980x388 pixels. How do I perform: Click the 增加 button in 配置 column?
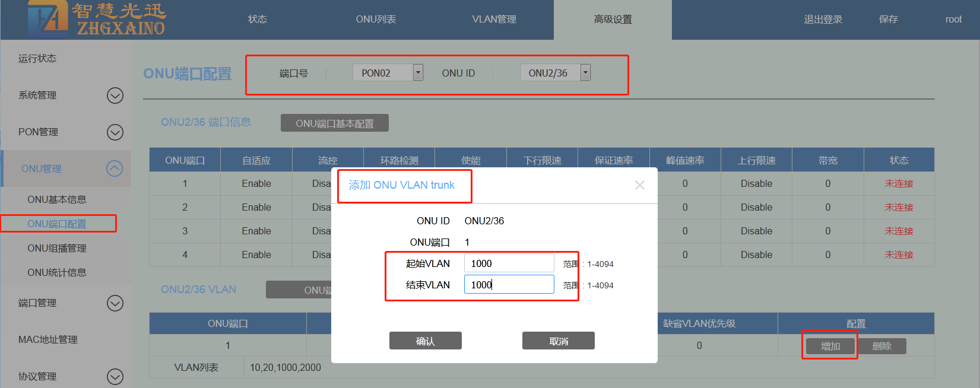click(x=830, y=346)
